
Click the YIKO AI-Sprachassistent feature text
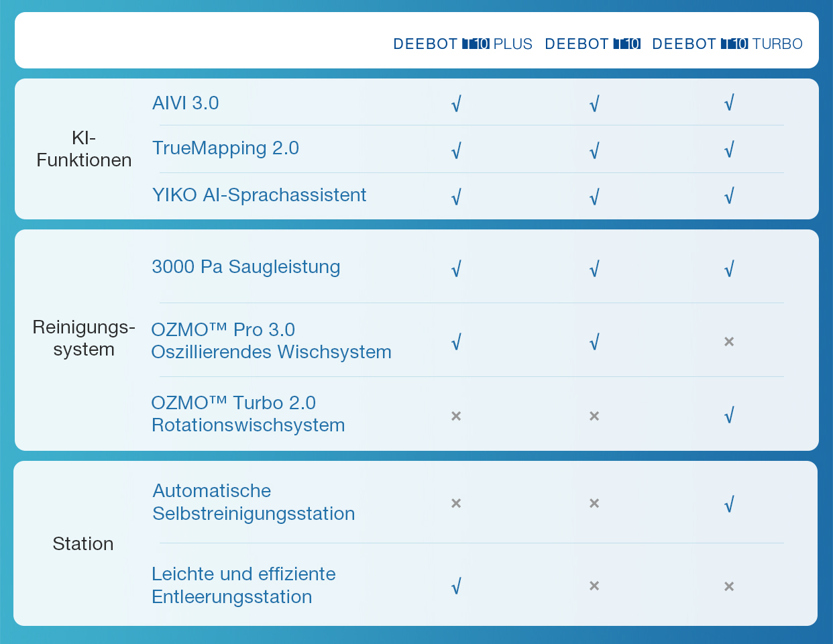point(259,195)
